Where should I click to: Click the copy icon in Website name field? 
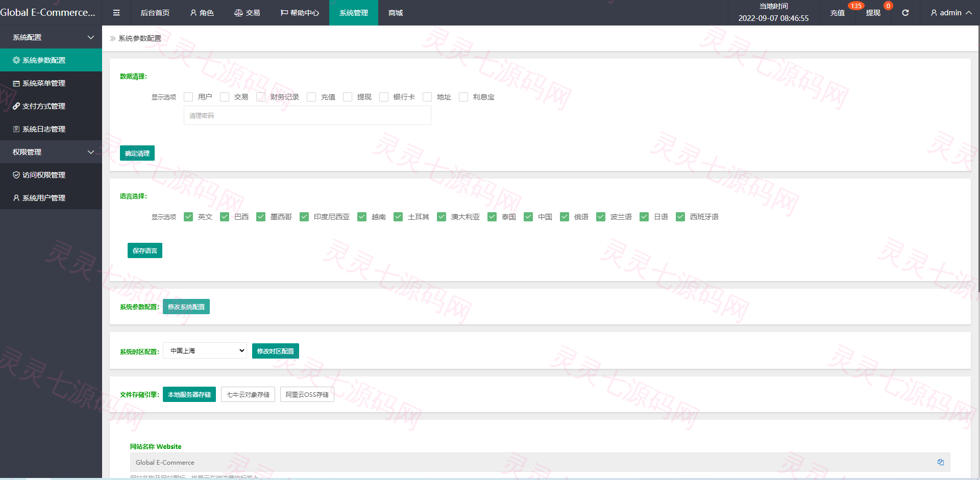[x=940, y=462]
